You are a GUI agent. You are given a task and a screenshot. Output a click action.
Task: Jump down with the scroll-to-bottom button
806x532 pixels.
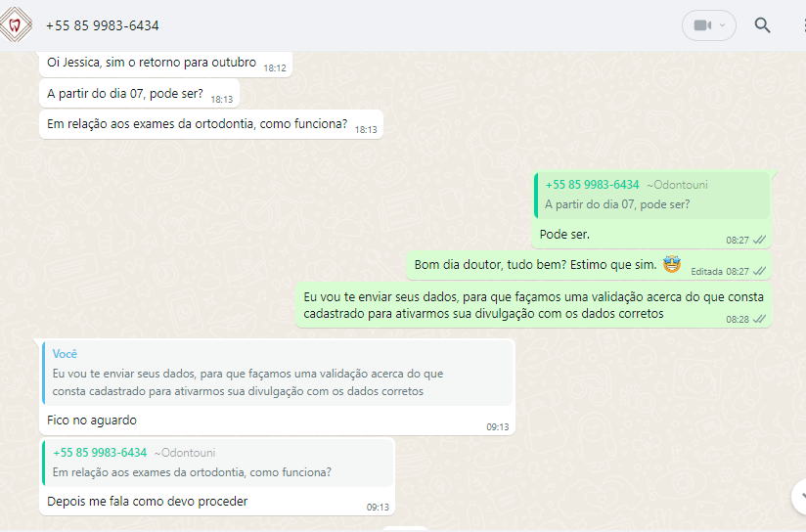pos(800,497)
